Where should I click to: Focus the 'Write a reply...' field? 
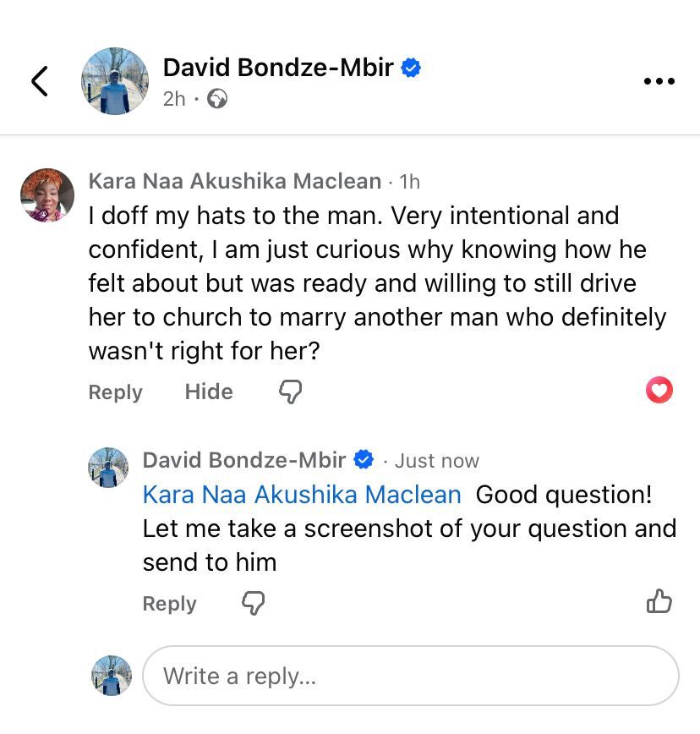[x=410, y=676]
